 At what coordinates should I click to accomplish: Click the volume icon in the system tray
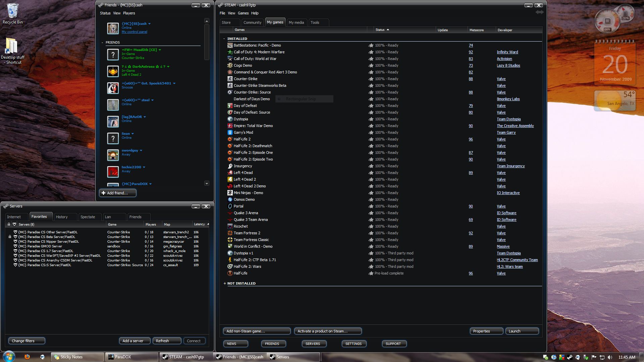[x=610, y=357]
